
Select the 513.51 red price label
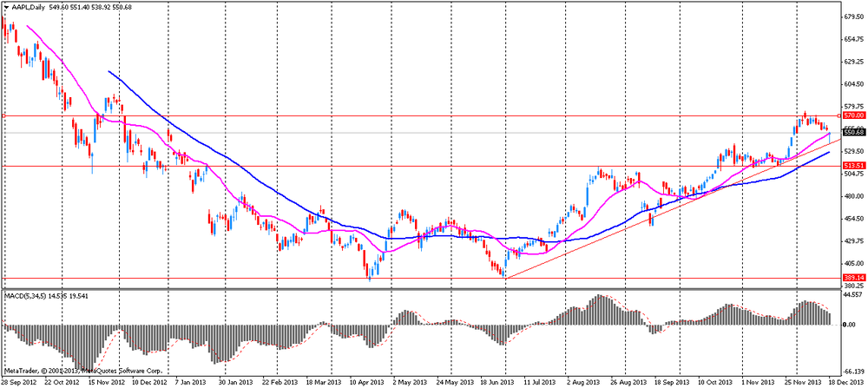[x=853, y=166]
